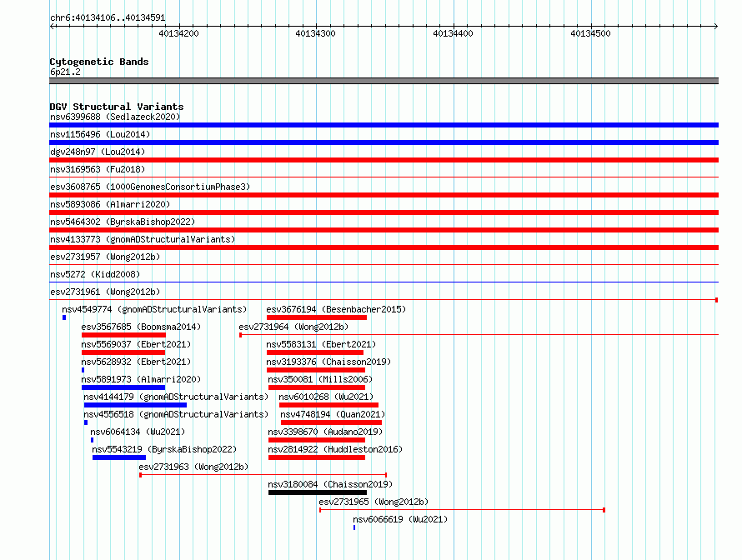Screen dimensions: 742x560
Task: Click ruler position label 40134300
Action: click(x=316, y=33)
